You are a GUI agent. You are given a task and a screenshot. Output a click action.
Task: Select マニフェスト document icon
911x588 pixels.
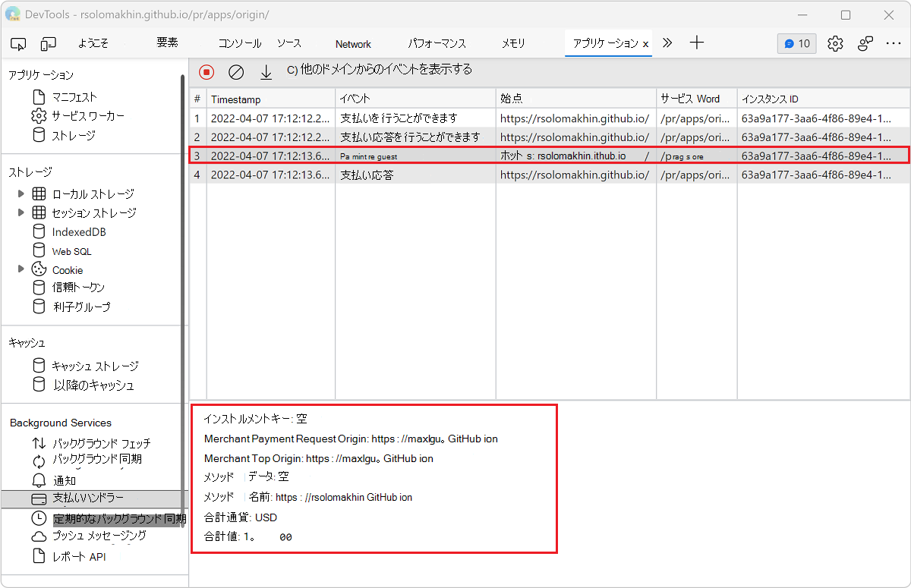[x=39, y=97]
